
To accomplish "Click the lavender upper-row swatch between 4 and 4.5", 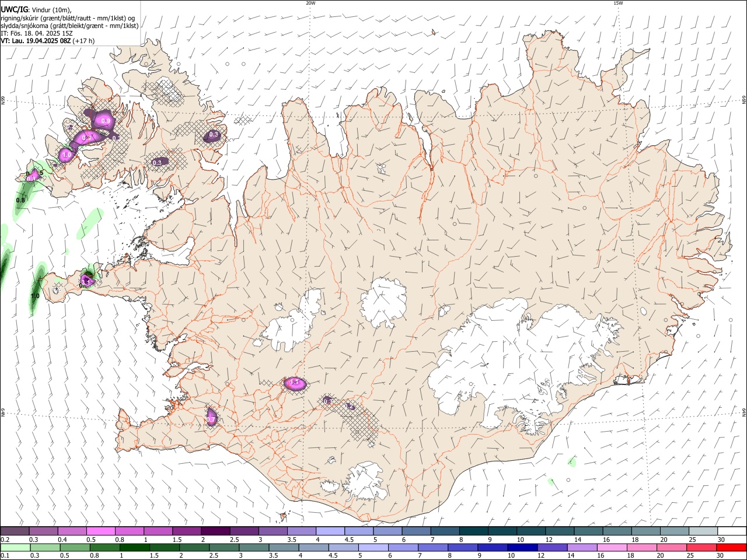I will [x=330, y=531].
